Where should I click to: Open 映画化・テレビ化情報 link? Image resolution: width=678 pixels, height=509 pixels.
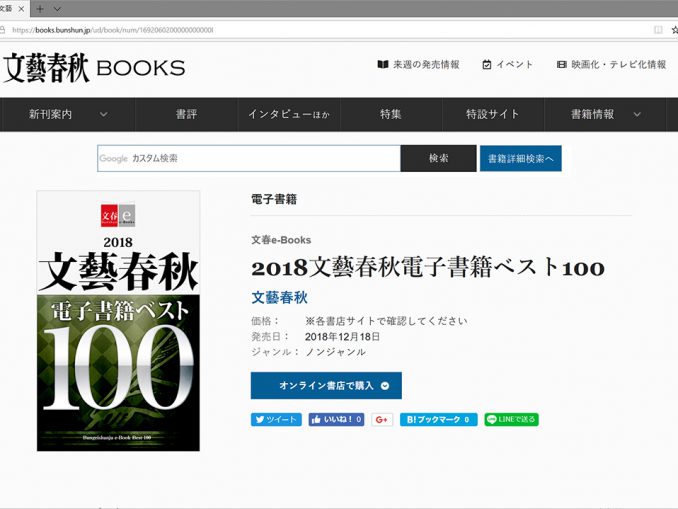pos(619,64)
